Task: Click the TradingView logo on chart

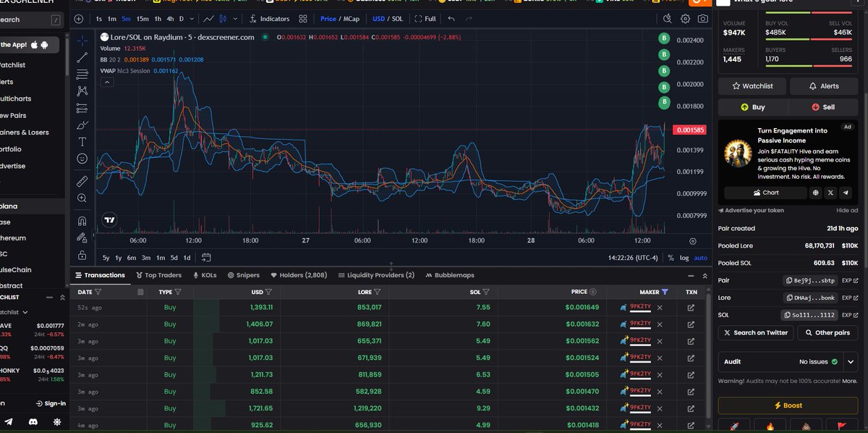Action: pyautogui.click(x=109, y=220)
